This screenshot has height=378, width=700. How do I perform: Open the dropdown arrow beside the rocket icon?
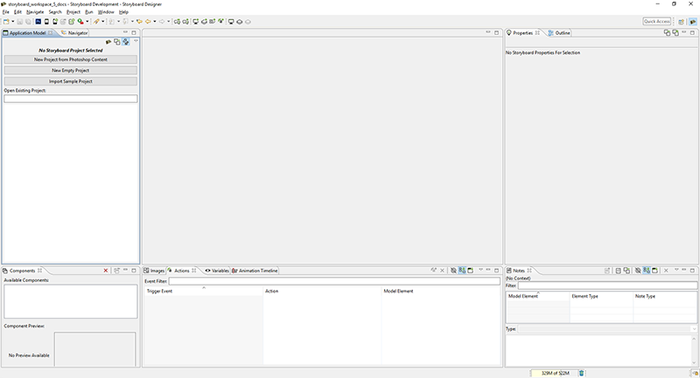(x=103, y=21)
